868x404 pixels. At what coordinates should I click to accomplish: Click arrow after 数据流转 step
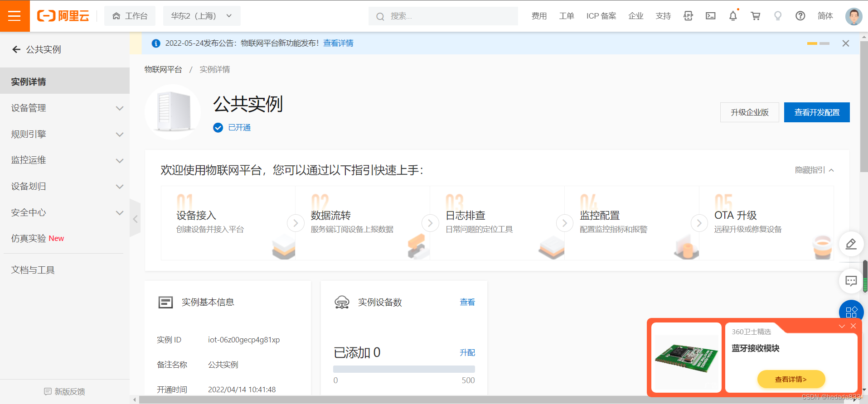coord(430,223)
